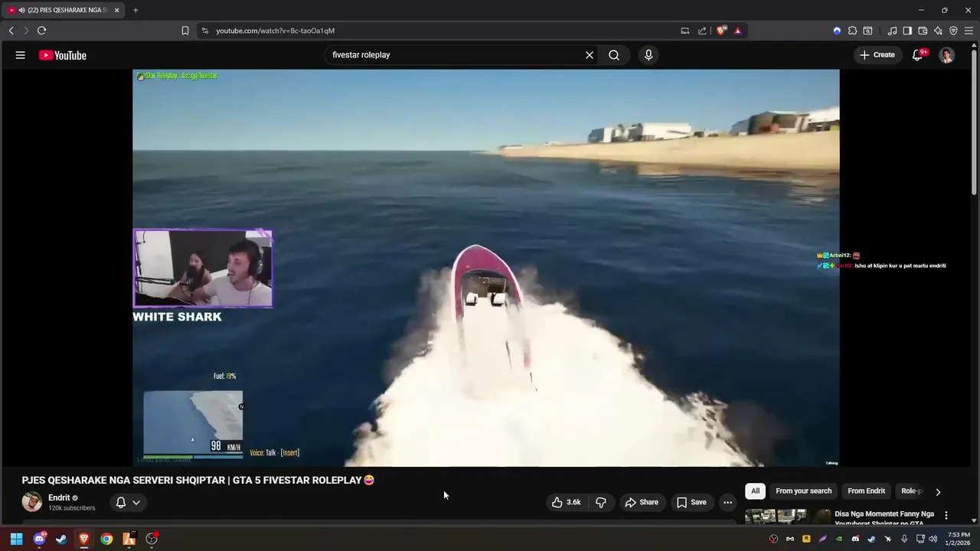Open Brave Shields lion icon

click(721, 31)
